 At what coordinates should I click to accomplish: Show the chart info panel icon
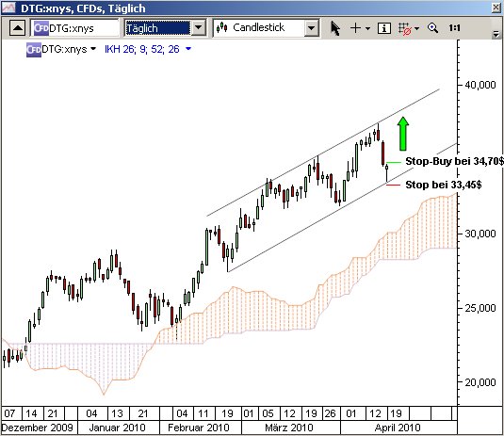coord(384,28)
